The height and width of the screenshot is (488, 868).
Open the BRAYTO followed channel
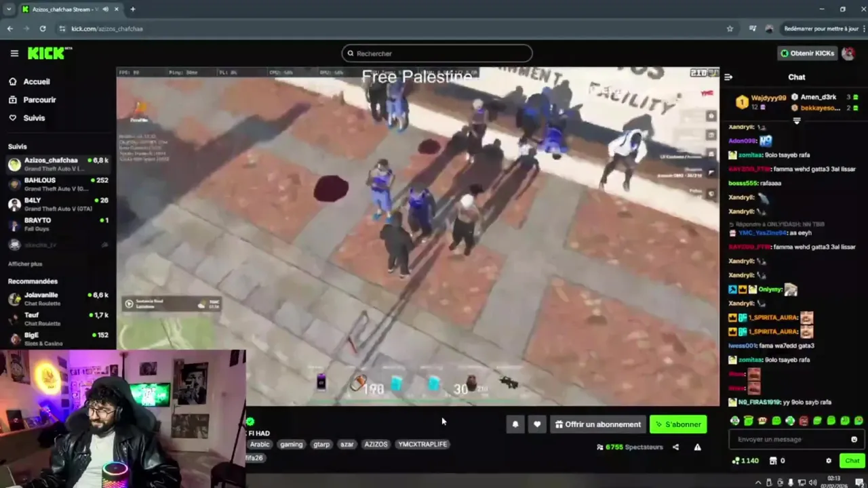[58, 224]
